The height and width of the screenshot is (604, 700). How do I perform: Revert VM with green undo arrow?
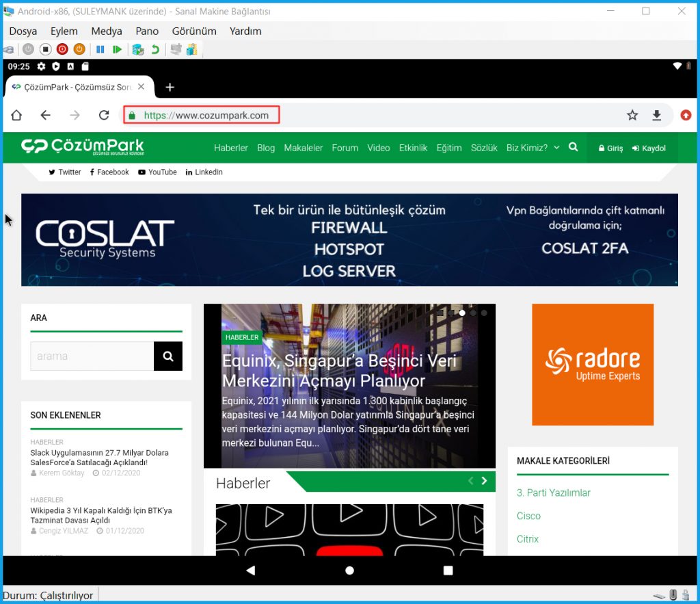point(155,49)
